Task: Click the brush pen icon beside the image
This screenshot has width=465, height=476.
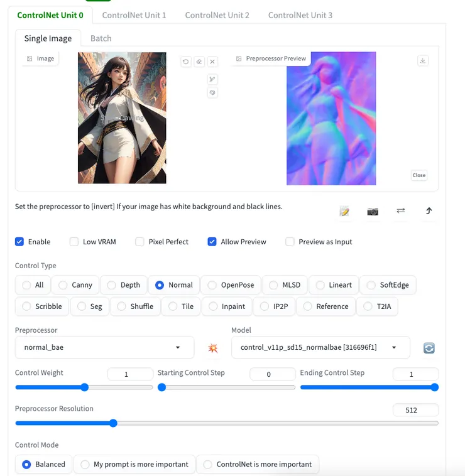Action: click(x=212, y=79)
